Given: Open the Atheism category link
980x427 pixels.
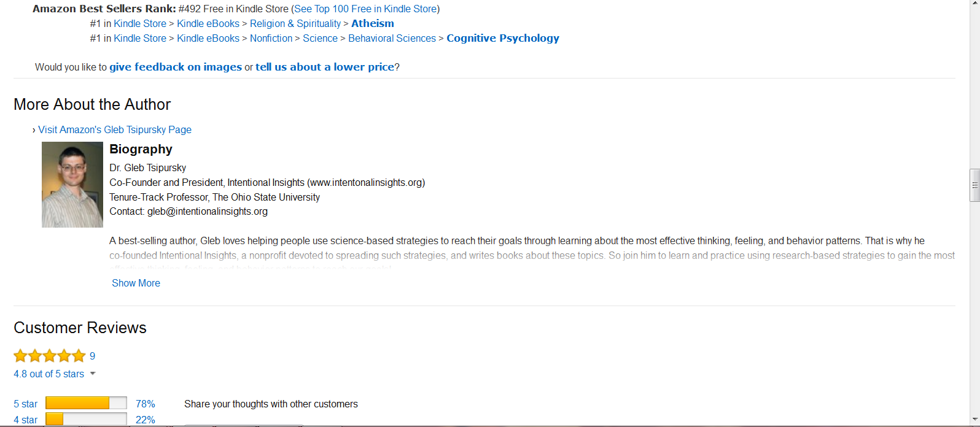Looking at the screenshot, I should [372, 23].
